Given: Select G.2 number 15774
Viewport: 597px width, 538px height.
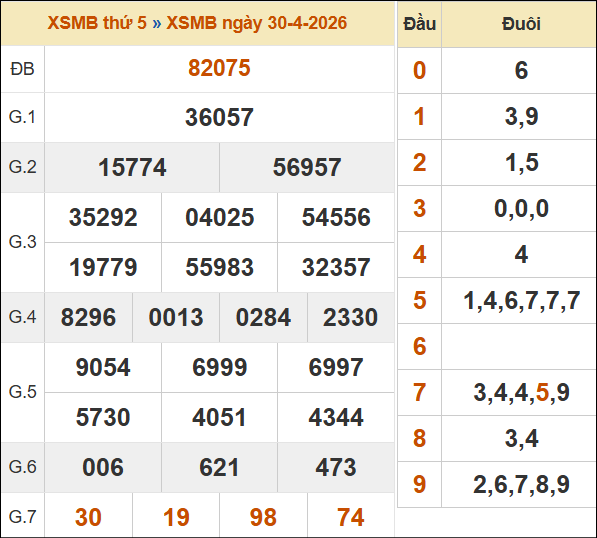Looking at the screenshot, I should (x=132, y=167).
